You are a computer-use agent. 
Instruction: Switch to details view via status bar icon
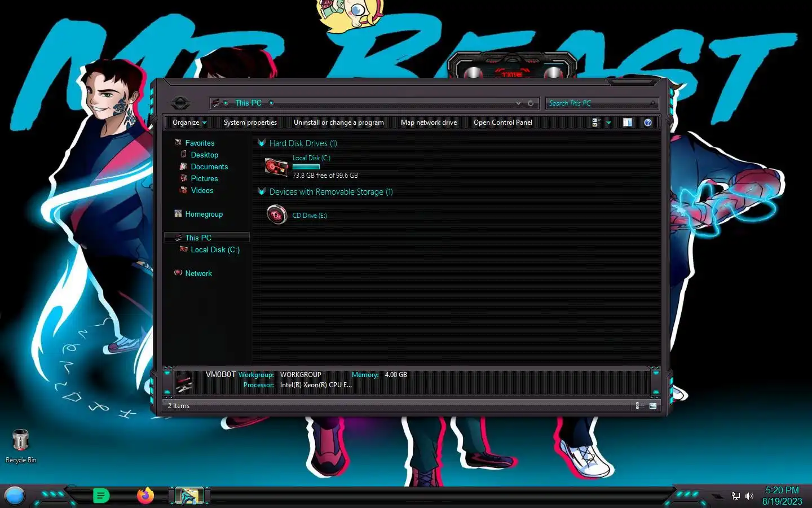click(x=639, y=406)
